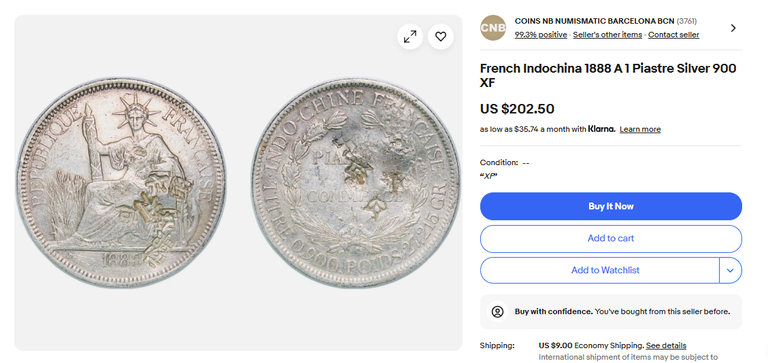Click the Buy It Now button
This screenshot has width=768, height=363.
[611, 206]
